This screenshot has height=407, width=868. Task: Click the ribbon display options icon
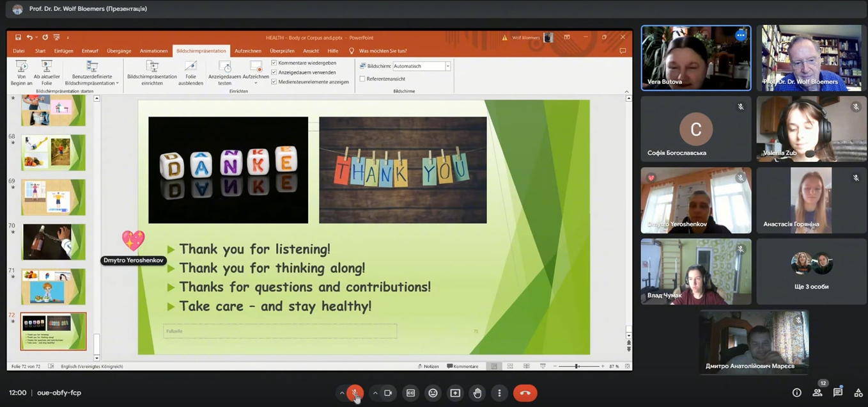click(567, 38)
